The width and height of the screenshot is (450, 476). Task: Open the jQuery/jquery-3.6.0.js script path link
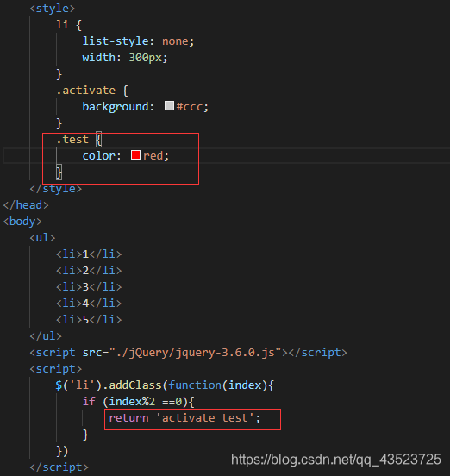(x=195, y=353)
